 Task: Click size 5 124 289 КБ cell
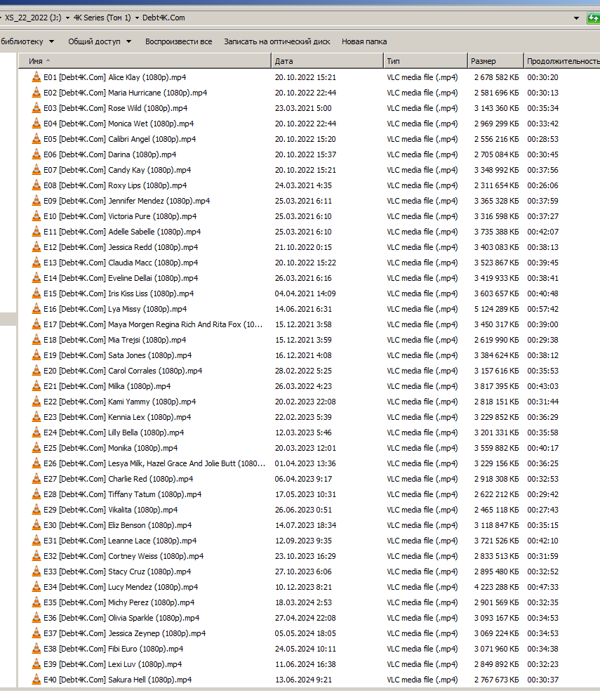coord(497,309)
